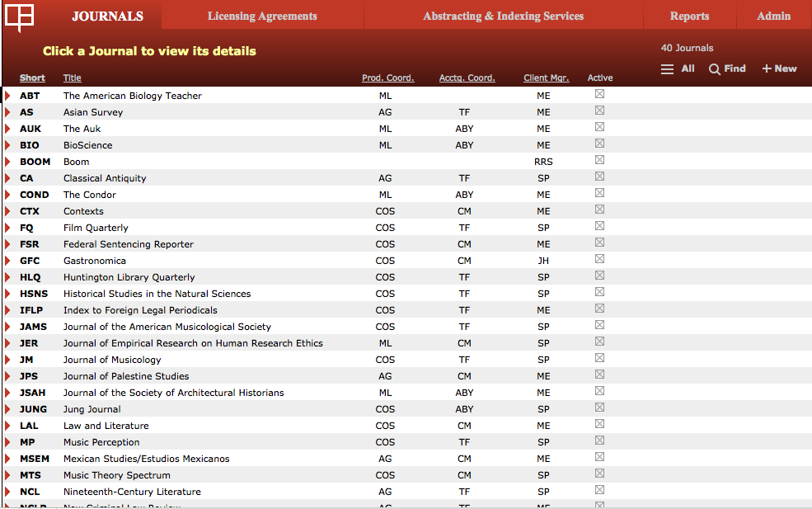Click the Active column header
812x509 pixels.
point(599,78)
